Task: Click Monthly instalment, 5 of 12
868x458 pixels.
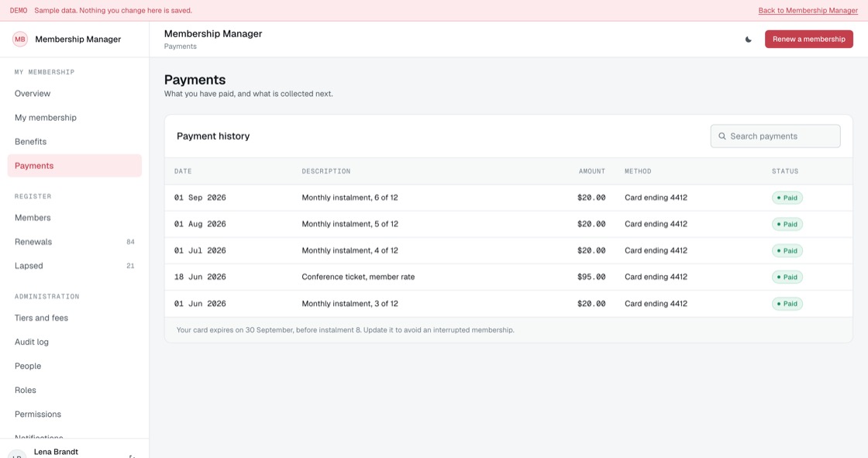Action: 350,224
